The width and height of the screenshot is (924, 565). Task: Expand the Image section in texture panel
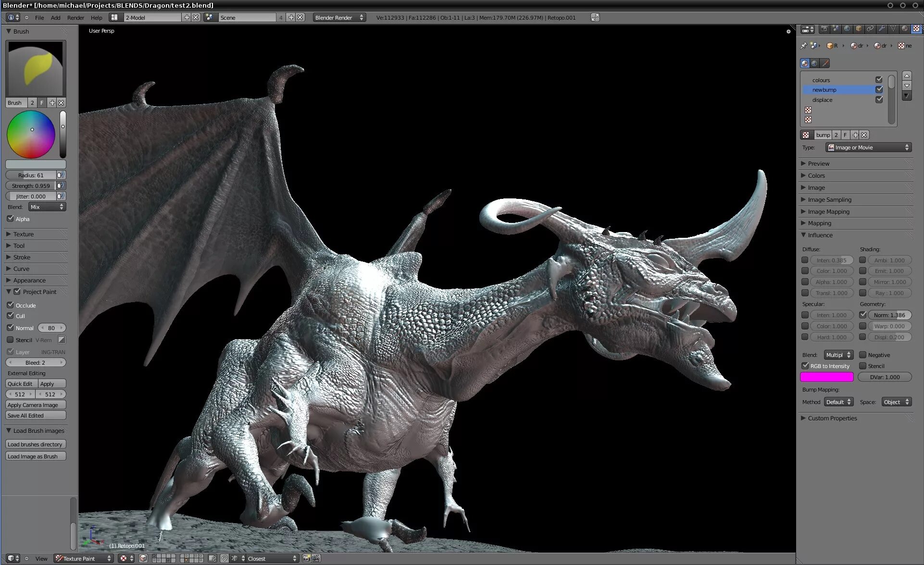(816, 187)
